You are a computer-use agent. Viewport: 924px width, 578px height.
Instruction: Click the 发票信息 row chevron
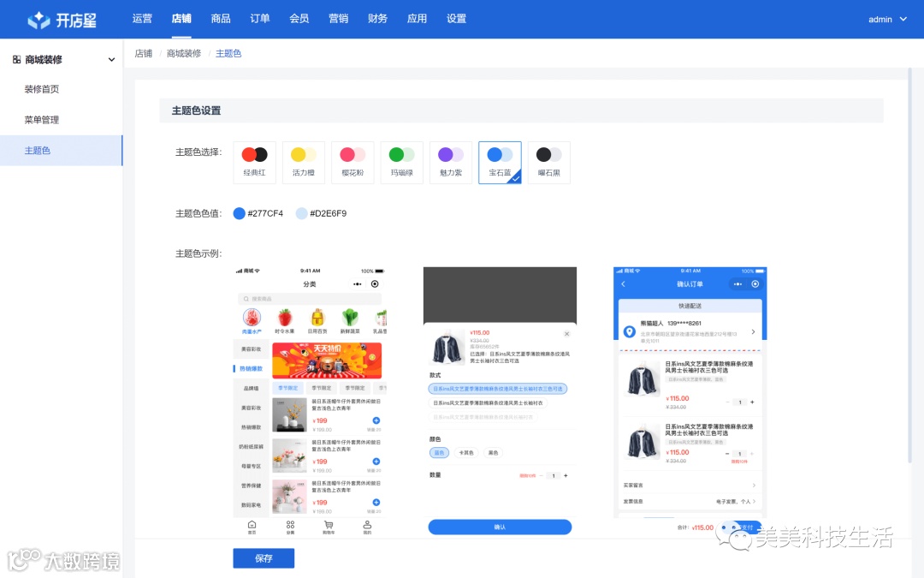[x=754, y=501]
